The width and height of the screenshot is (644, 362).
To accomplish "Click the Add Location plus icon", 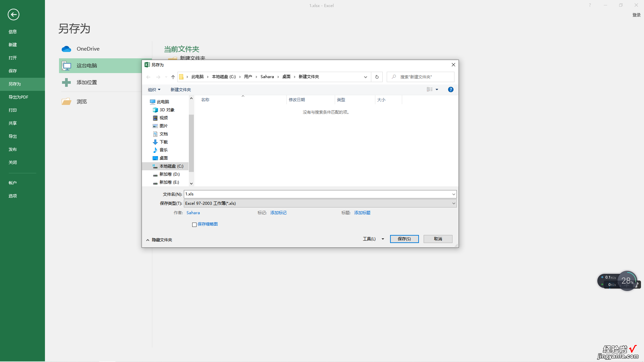I will pos(66,82).
